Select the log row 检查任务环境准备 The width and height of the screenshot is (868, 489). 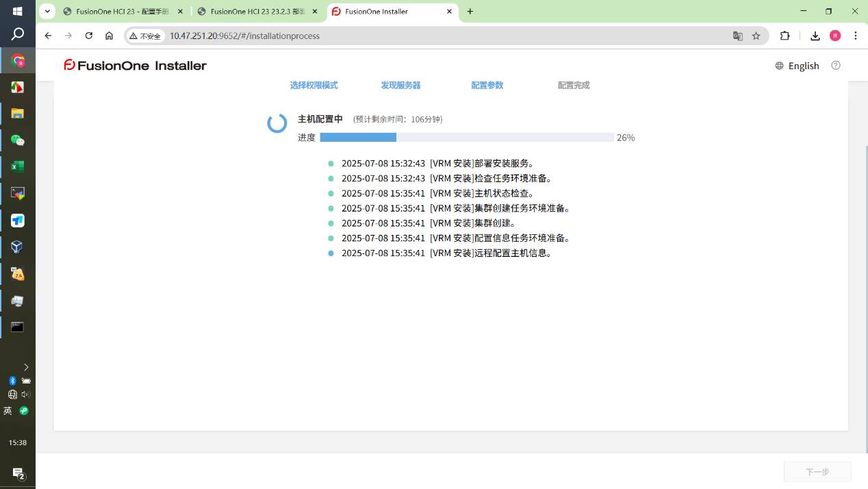(440, 178)
